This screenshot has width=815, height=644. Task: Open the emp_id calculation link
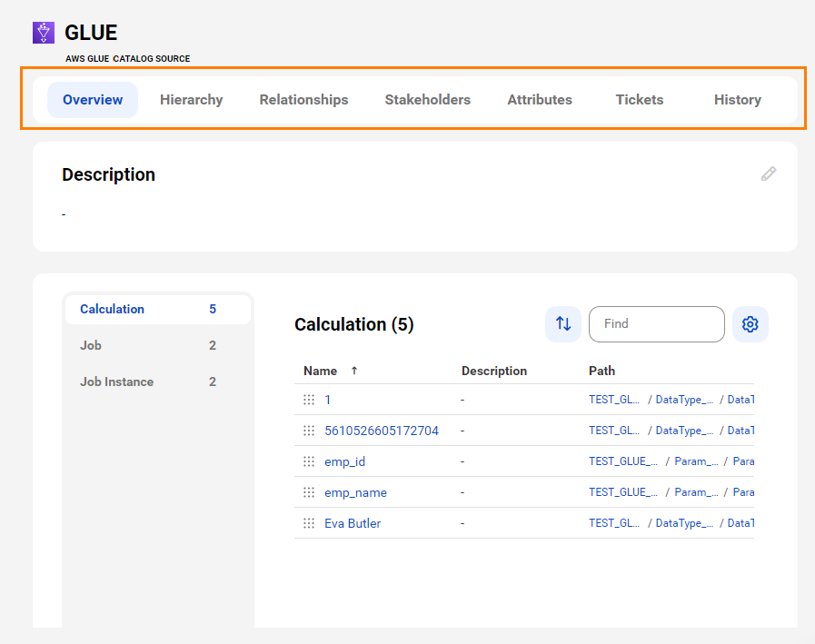click(x=344, y=461)
